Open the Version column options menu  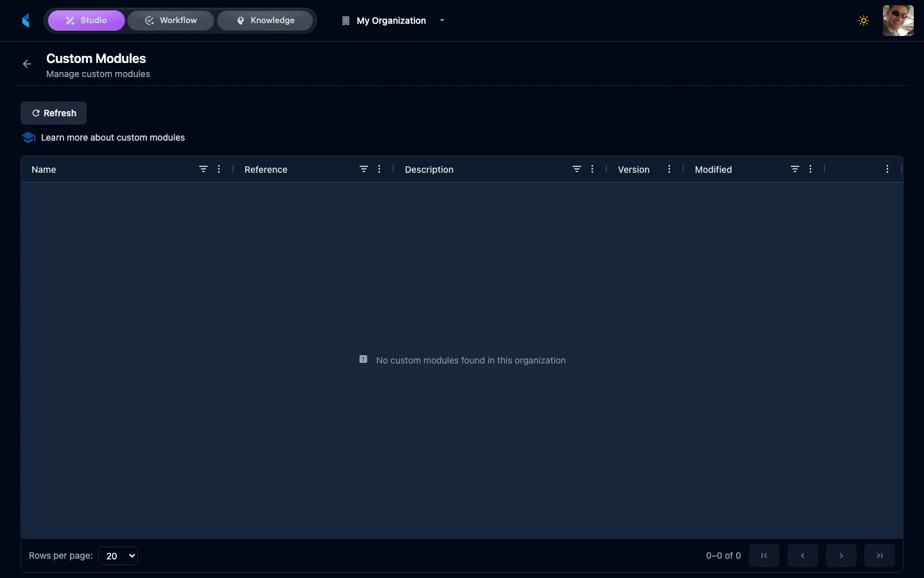coord(669,169)
